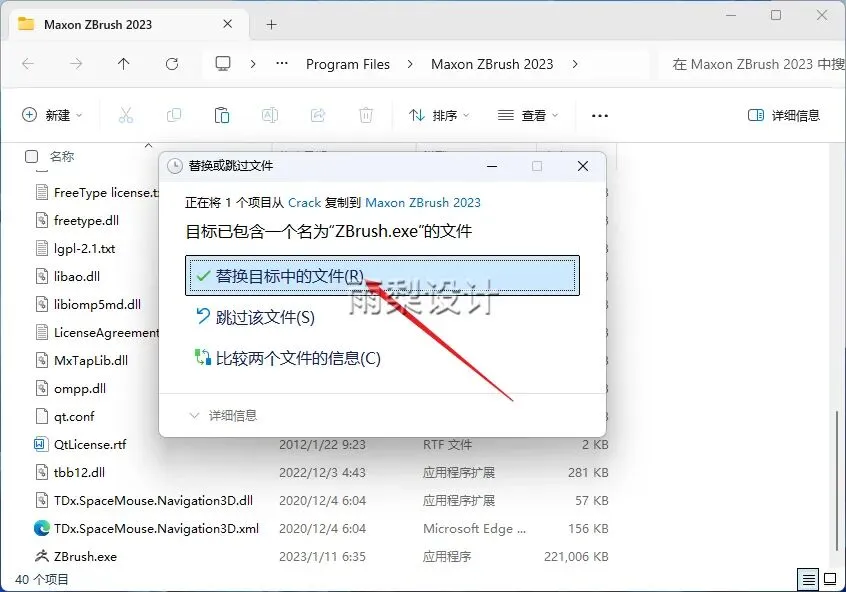Go forward with the right arrow

pyautogui.click(x=76, y=64)
